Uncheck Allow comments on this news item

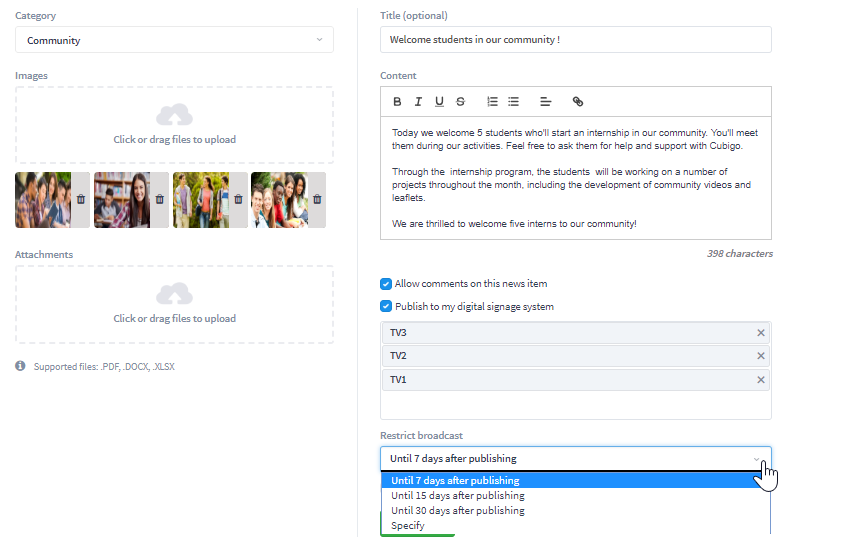click(386, 284)
